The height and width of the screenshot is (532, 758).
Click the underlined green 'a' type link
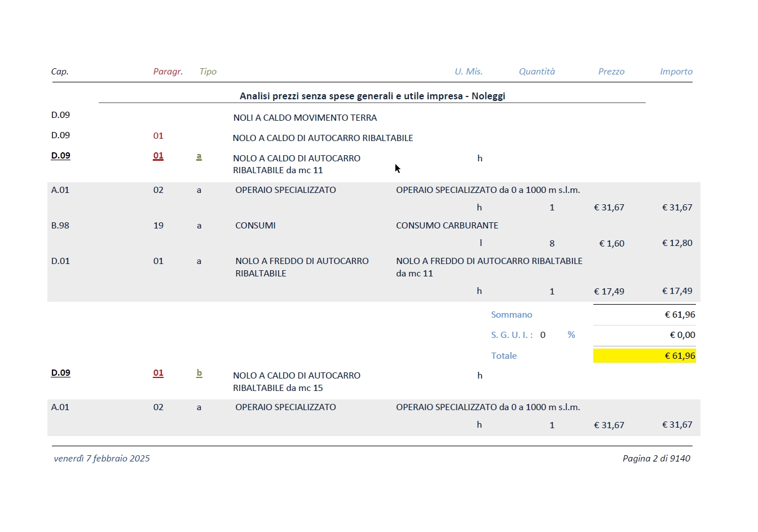pyautogui.click(x=199, y=156)
